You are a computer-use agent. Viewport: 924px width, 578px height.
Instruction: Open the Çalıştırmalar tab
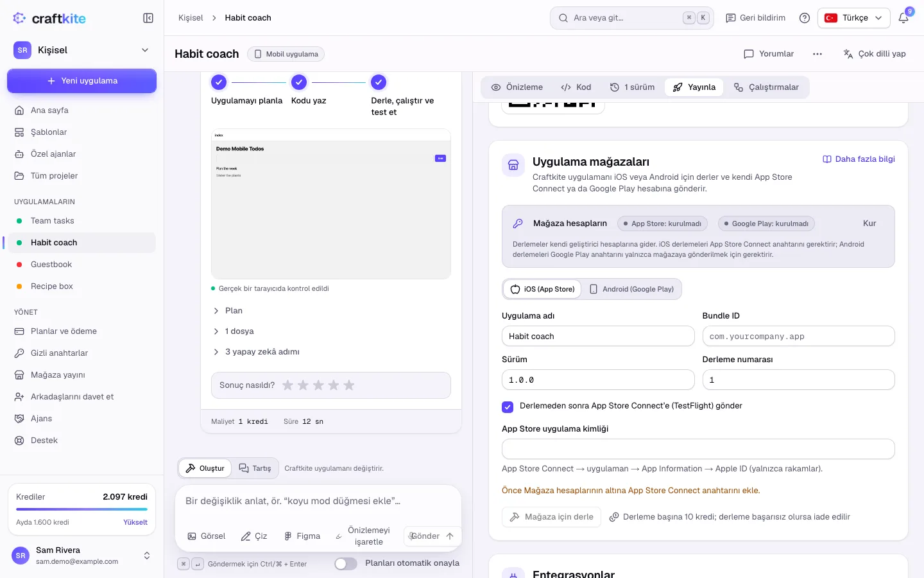click(767, 87)
